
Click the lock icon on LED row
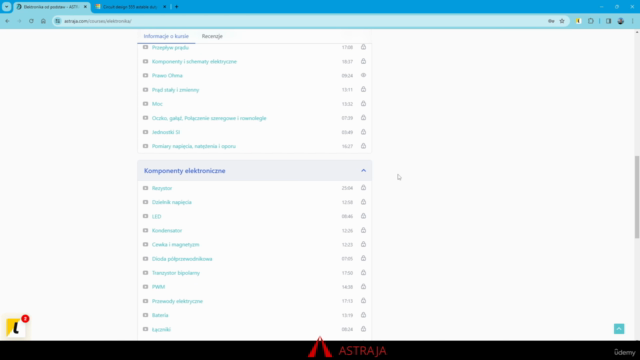(x=363, y=216)
